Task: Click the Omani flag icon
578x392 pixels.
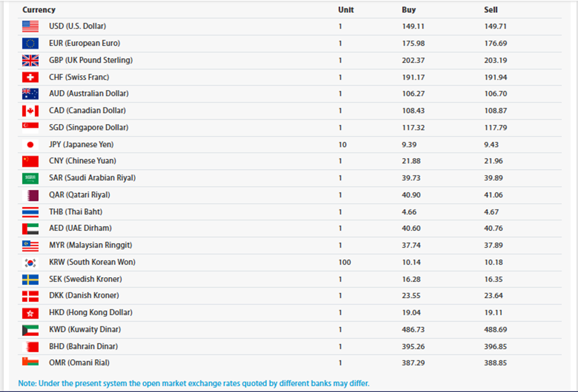Action: point(30,362)
